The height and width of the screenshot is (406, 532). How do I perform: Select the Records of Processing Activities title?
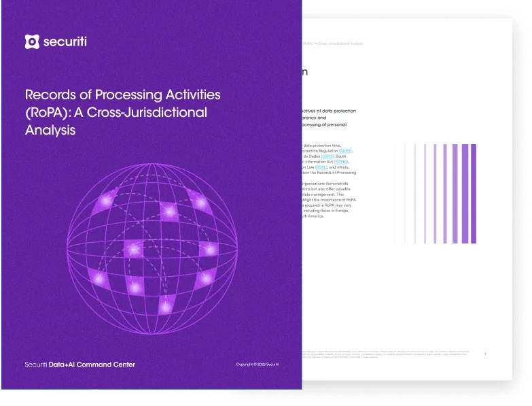tap(122, 112)
